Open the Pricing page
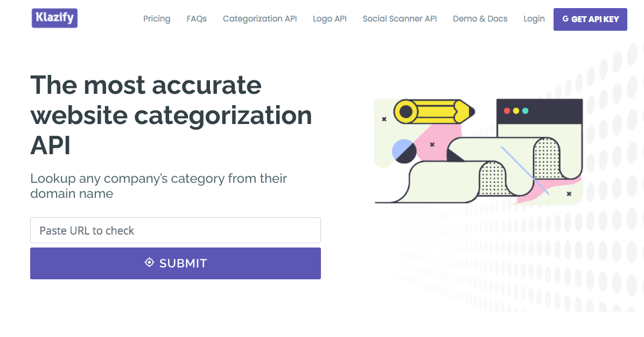The height and width of the screenshot is (337, 644). (156, 19)
